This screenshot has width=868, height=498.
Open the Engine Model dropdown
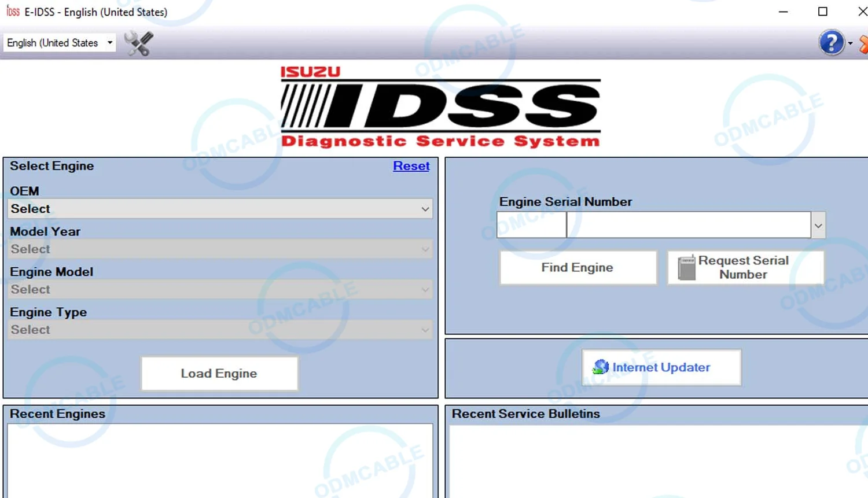click(x=220, y=289)
